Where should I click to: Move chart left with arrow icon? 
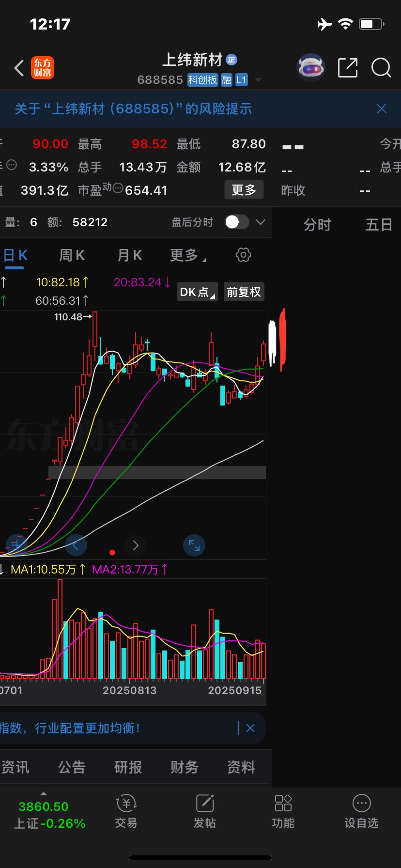[76, 545]
